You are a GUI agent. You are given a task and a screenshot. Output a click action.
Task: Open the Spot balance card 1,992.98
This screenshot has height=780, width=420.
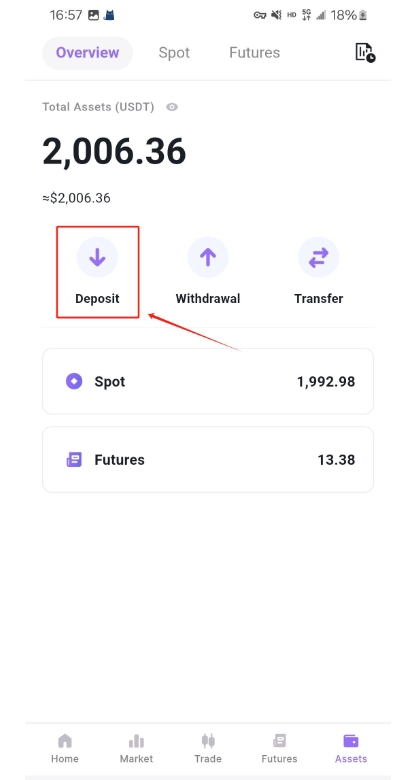(208, 382)
